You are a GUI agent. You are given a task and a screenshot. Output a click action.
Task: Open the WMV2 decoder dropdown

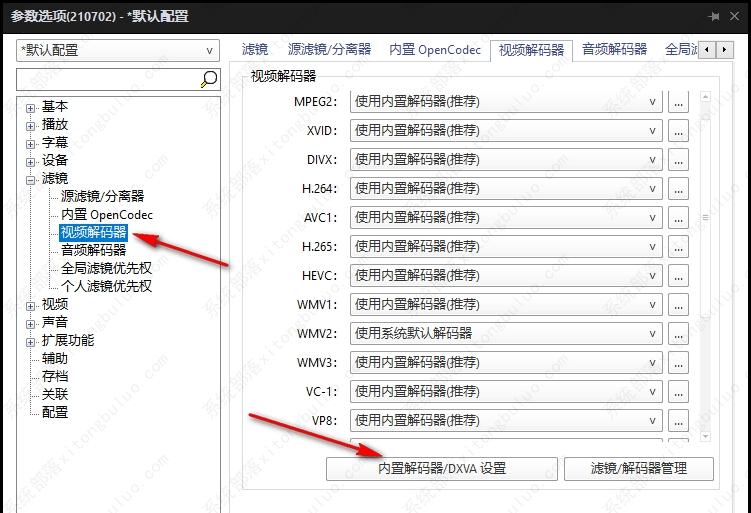coord(506,334)
